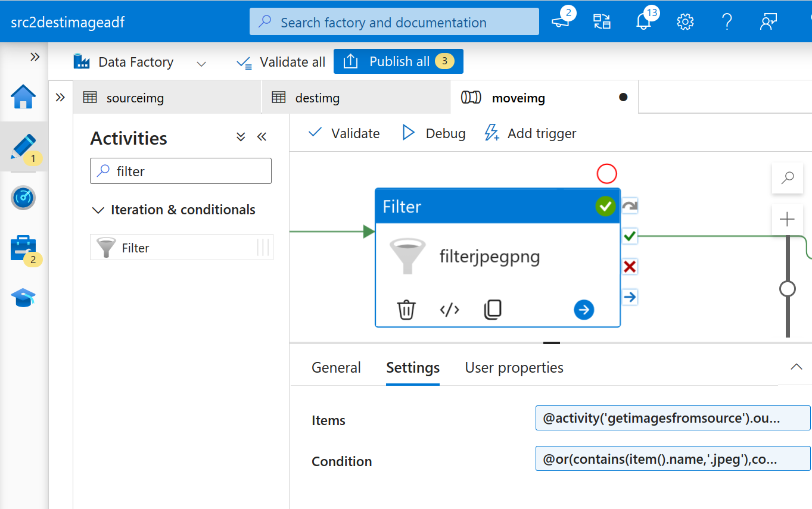812x509 pixels.
Task: Click the src2destimageadf factory name
Action: tap(67, 23)
